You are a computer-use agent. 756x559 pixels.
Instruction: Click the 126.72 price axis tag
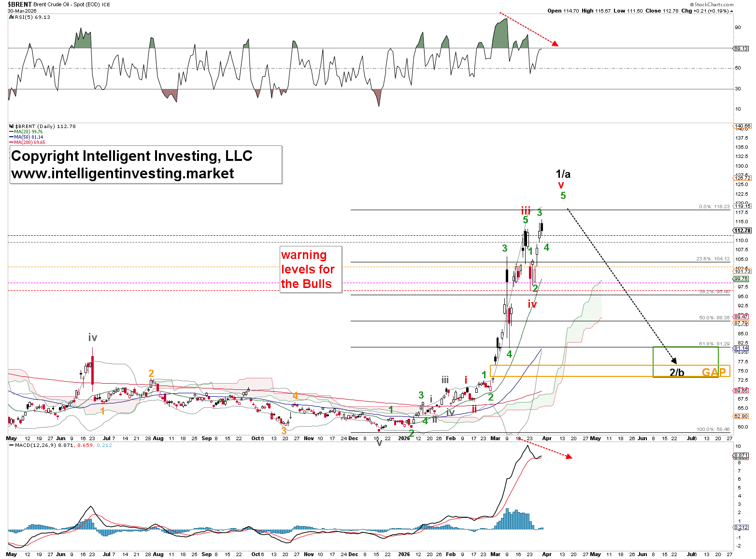[x=742, y=178]
